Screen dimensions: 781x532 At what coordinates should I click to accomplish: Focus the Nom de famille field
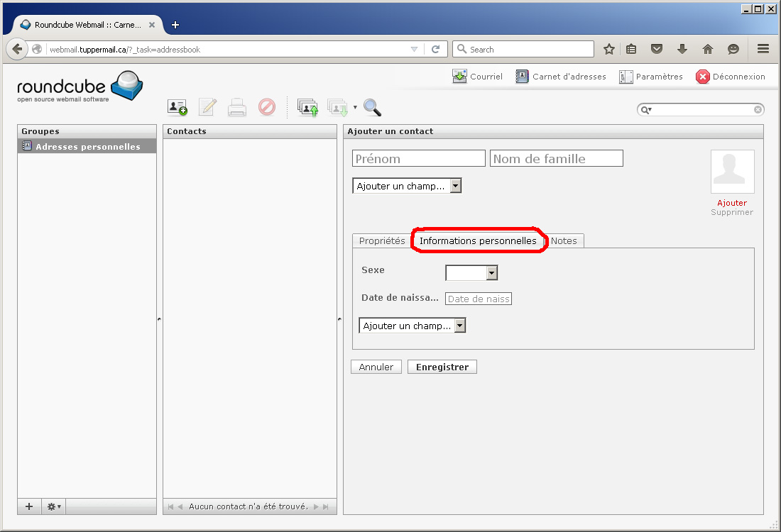click(556, 158)
